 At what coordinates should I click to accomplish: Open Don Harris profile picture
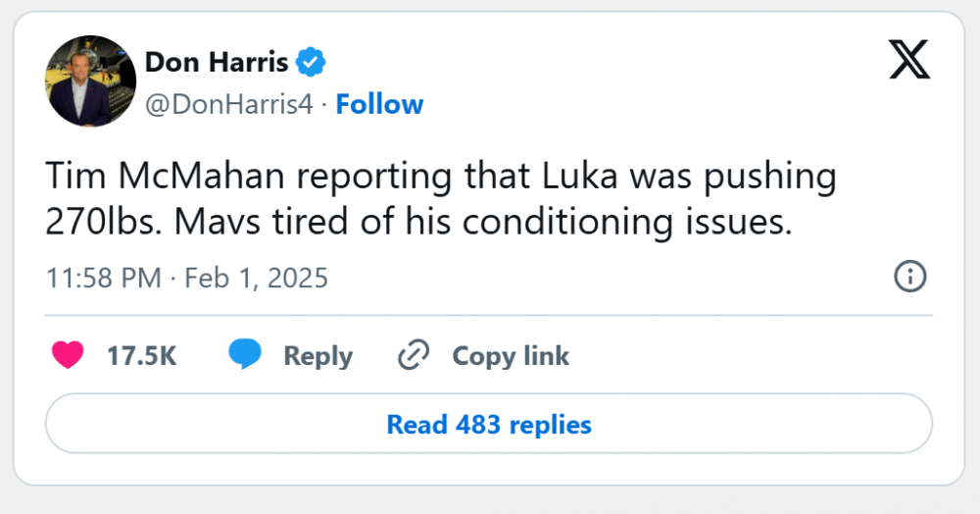coord(90,81)
